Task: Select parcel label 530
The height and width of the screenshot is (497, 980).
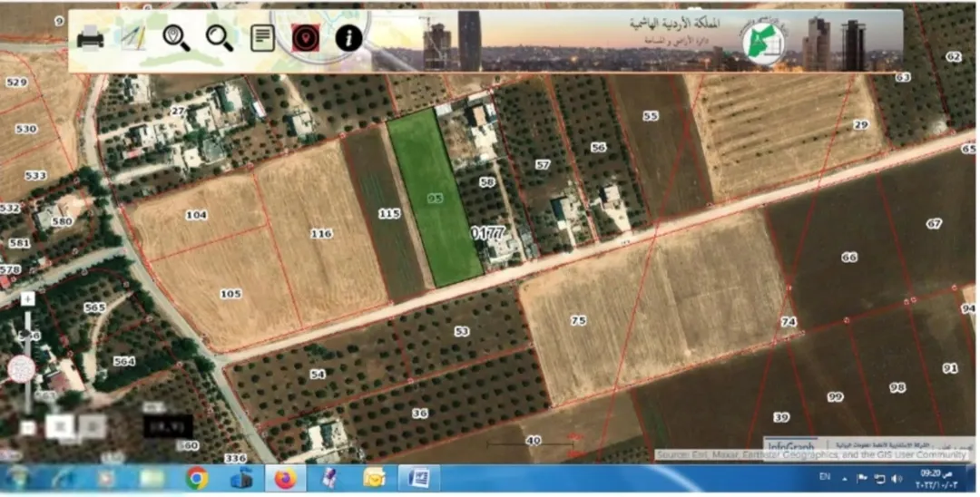Action: (26, 130)
